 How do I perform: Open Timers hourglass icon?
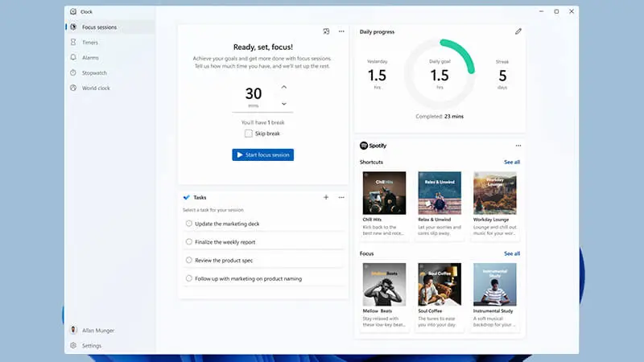pos(73,43)
